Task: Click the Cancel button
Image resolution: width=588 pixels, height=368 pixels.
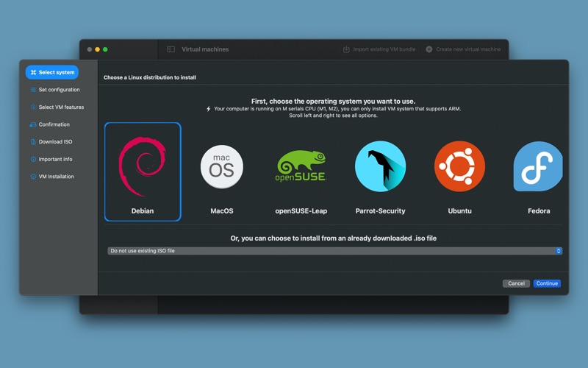Action: (x=516, y=283)
